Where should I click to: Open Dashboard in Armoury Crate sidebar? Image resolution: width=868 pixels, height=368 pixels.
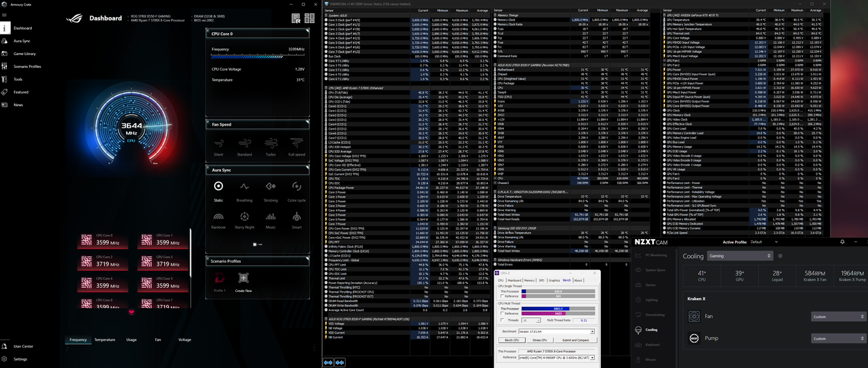click(x=22, y=28)
